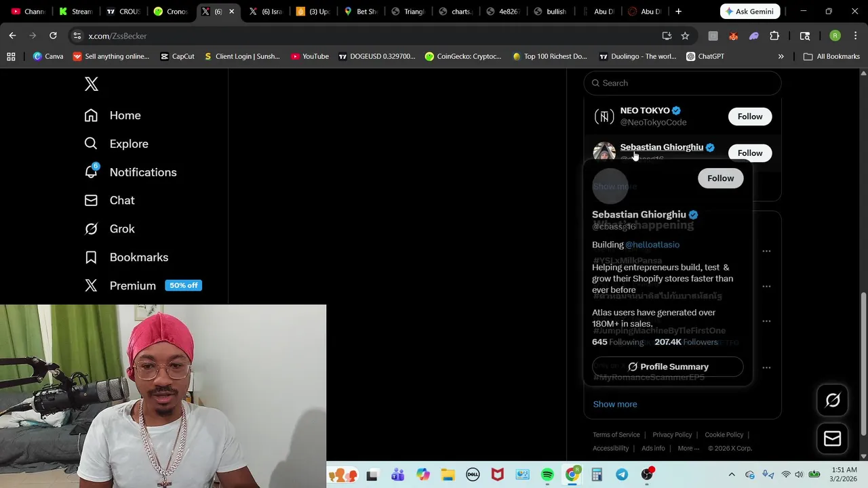The width and height of the screenshot is (868, 488).
Task: Click the Ask Gemini button
Action: [751, 12]
